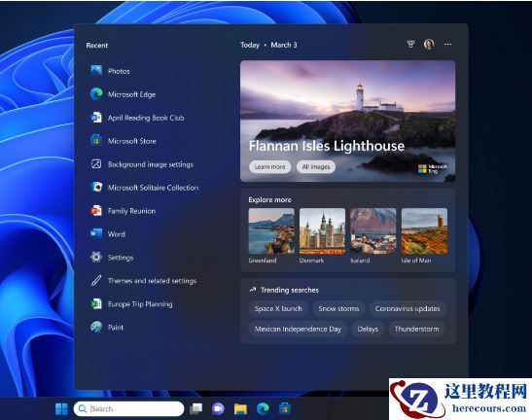
Task: Open the three-dot more options menu
Action: tap(447, 44)
